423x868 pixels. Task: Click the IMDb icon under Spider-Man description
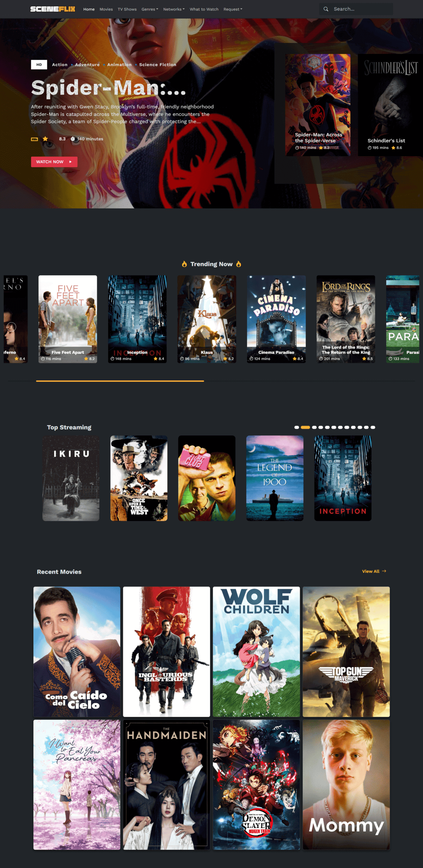point(34,139)
